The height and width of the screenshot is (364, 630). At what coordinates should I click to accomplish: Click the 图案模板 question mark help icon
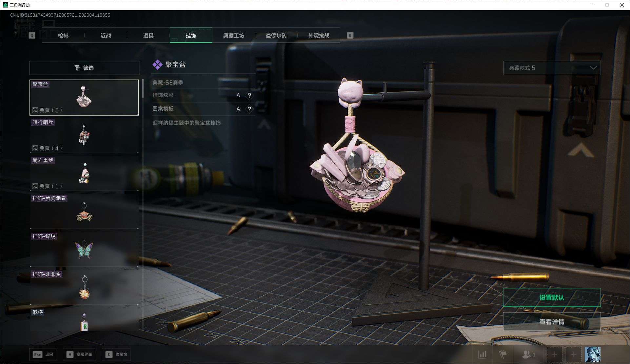tap(249, 109)
